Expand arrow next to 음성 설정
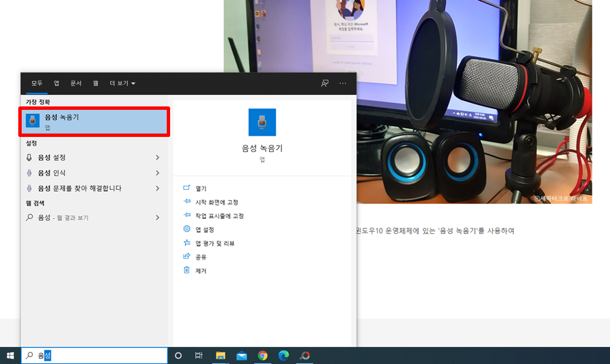Screen dimensions: 610x364 click(x=157, y=157)
